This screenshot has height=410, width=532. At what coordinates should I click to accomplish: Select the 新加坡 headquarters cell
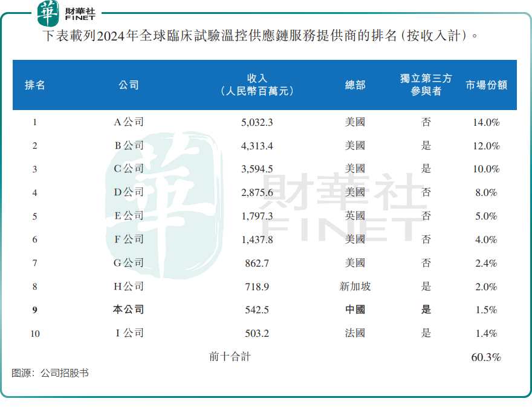(x=355, y=286)
